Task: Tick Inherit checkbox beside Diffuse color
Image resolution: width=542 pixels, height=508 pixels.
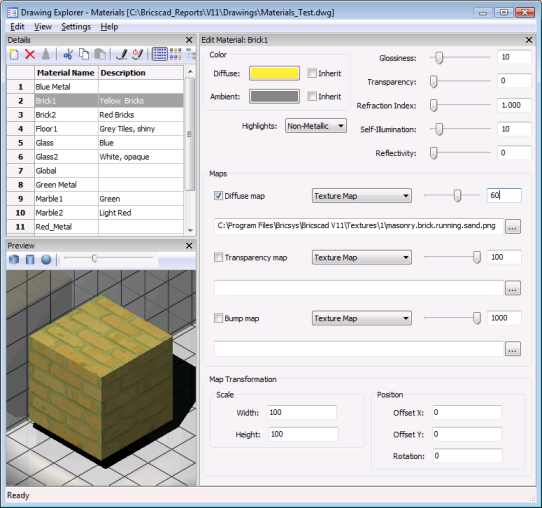Action: tap(312, 73)
